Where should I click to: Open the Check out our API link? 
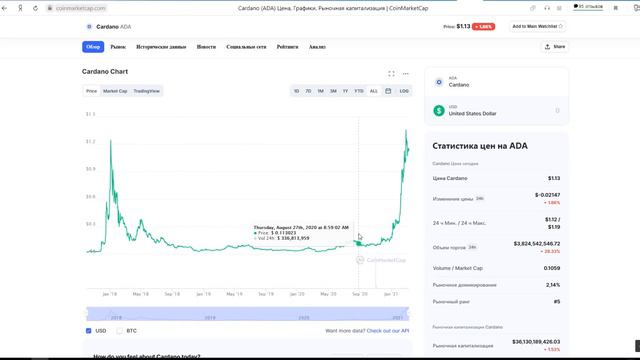click(x=388, y=331)
